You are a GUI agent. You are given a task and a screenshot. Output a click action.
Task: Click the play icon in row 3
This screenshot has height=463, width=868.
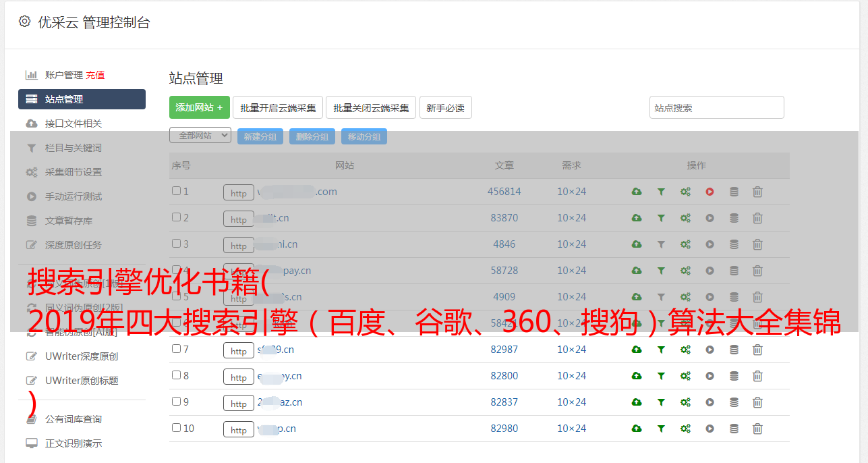click(710, 244)
